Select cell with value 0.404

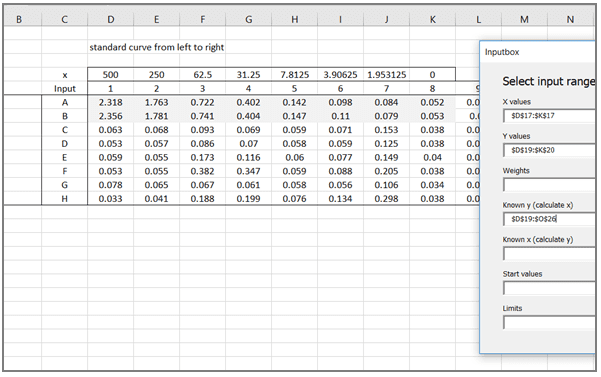coord(248,116)
